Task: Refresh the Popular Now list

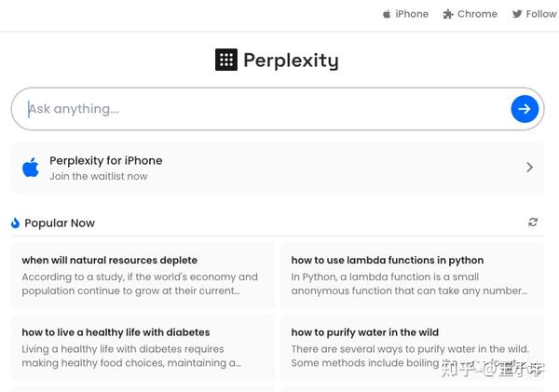Action: click(533, 223)
